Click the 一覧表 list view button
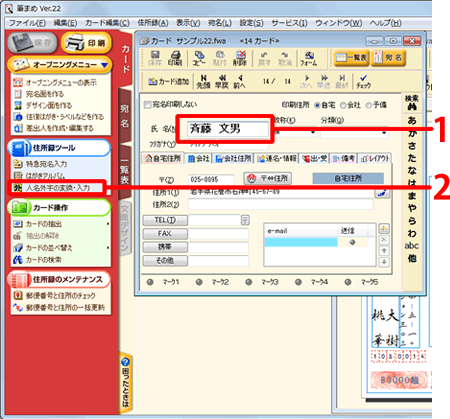The width and height of the screenshot is (450, 419). (351, 58)
